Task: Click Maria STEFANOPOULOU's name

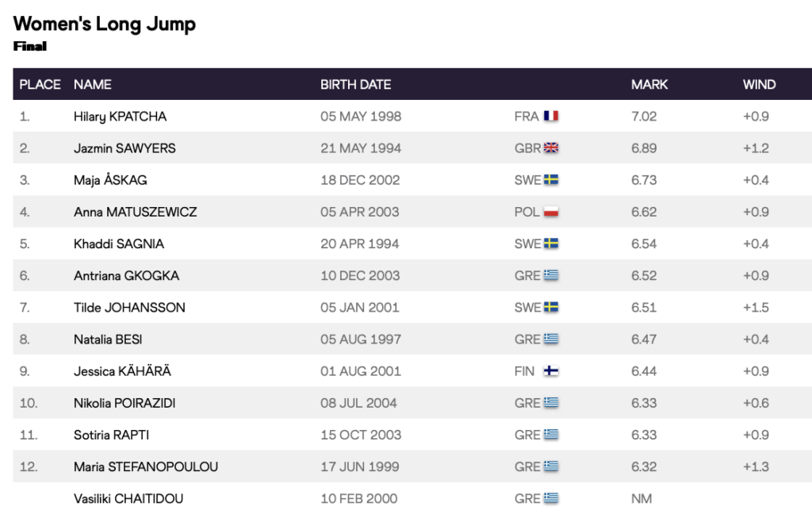Action: point(145,466)
